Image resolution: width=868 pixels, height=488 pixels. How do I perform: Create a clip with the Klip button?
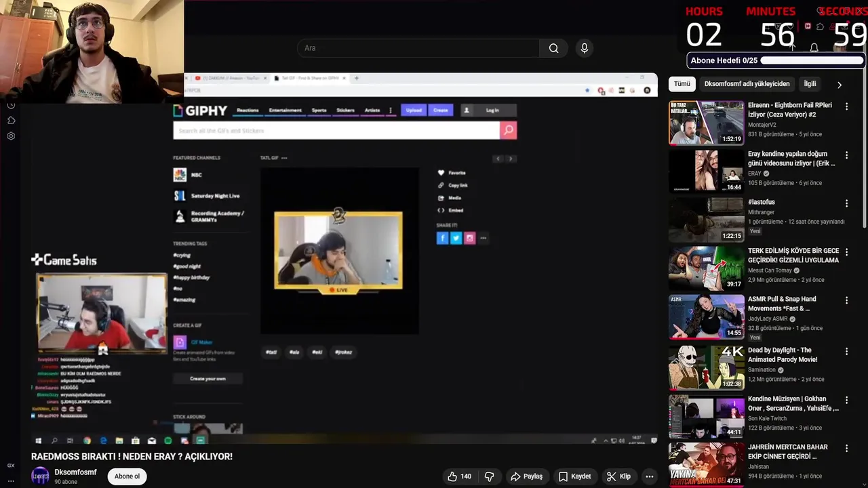click(618, 476)
